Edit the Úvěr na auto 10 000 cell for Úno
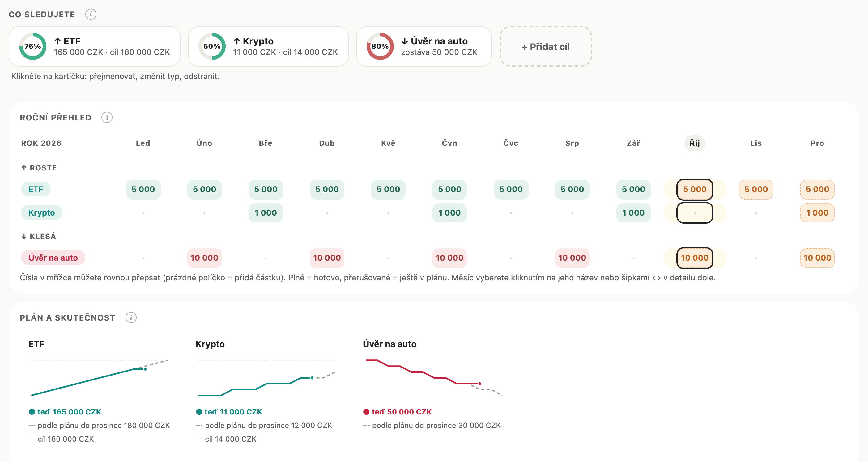The width and height of the screenshot is (868, 462). coord(204,258)
